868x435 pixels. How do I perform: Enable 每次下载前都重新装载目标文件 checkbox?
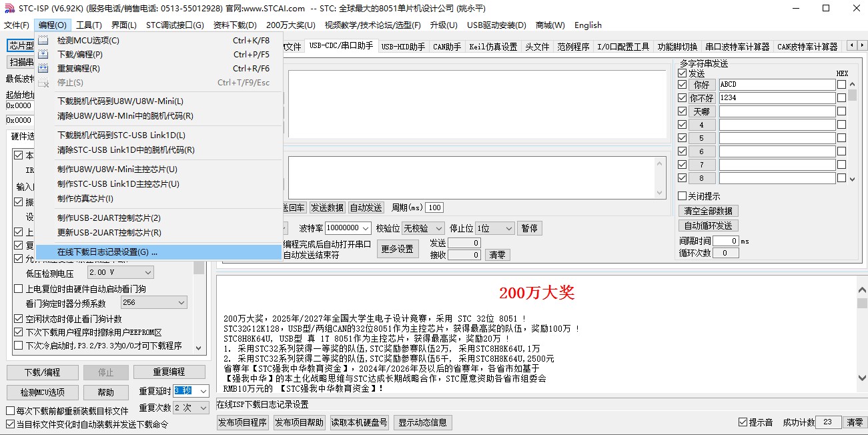[10, 411]
